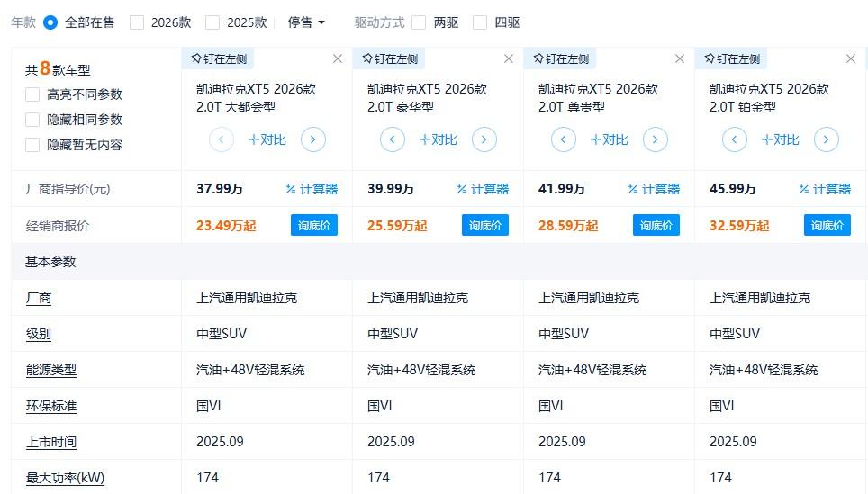Click the 厂商指导价(元) row label
Image resolution: width=868 pixels, height=494 pixels.
(68, 189)
